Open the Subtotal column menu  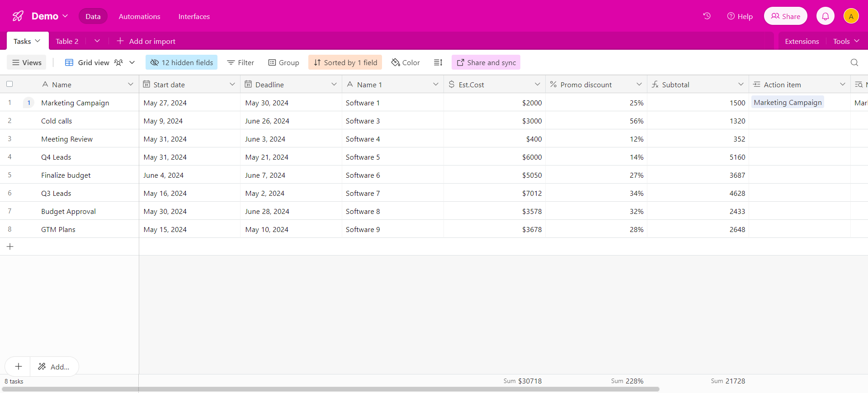tap(741, 84)
